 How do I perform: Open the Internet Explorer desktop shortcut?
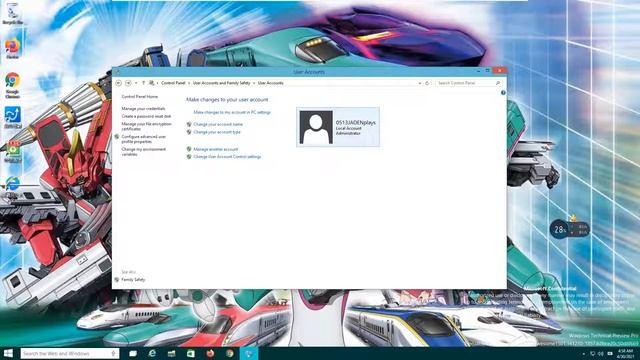13,184
